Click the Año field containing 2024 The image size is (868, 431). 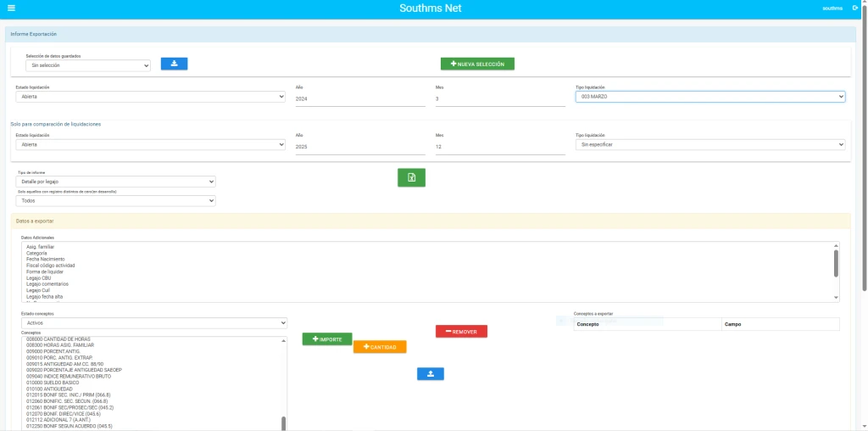[x=360, y=99]
